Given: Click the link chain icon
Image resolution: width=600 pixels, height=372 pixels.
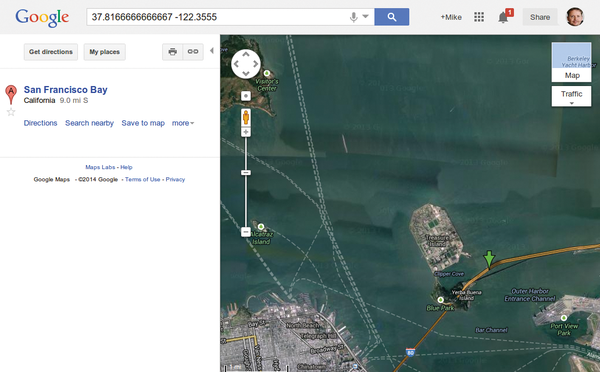Looking at the screenshot, I should 193,52.
